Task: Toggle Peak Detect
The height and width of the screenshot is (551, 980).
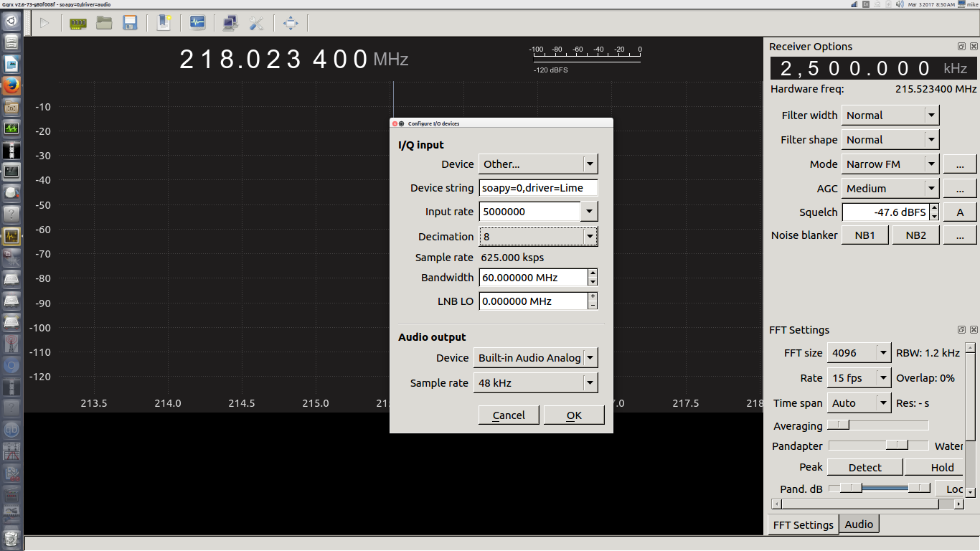Action: [x=865, y=467]
